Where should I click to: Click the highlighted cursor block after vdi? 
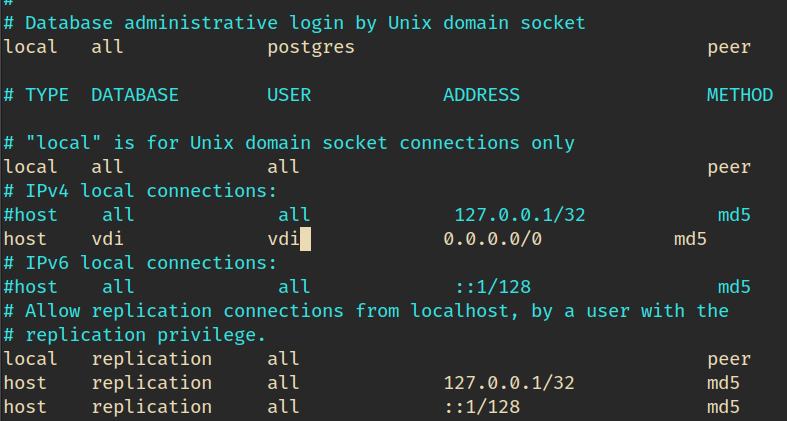tap(306, 239)
